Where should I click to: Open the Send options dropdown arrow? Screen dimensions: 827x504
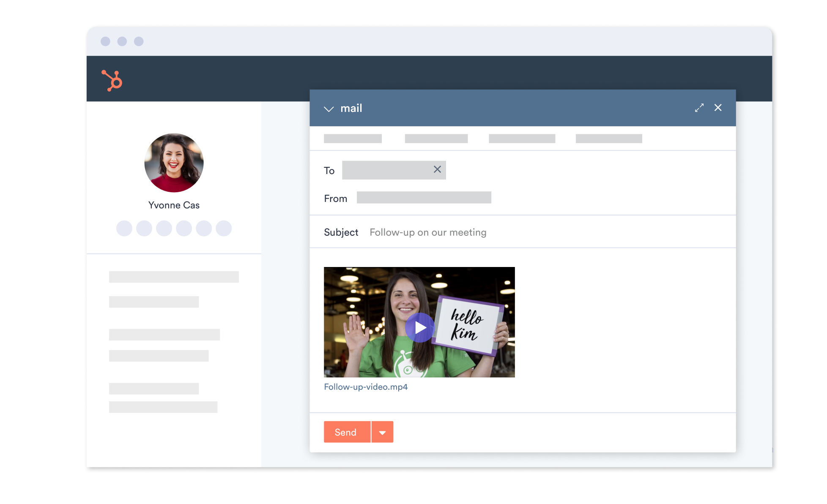point(383,432)
